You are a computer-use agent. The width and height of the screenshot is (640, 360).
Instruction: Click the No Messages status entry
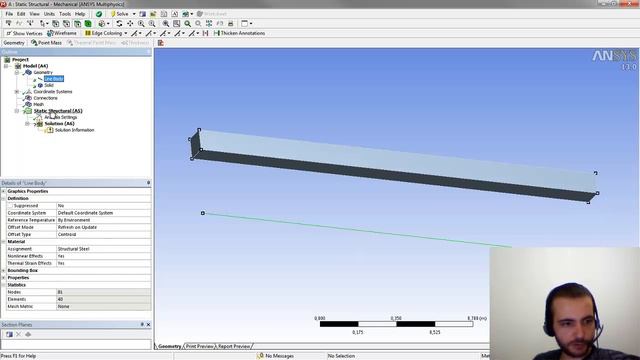276,356
